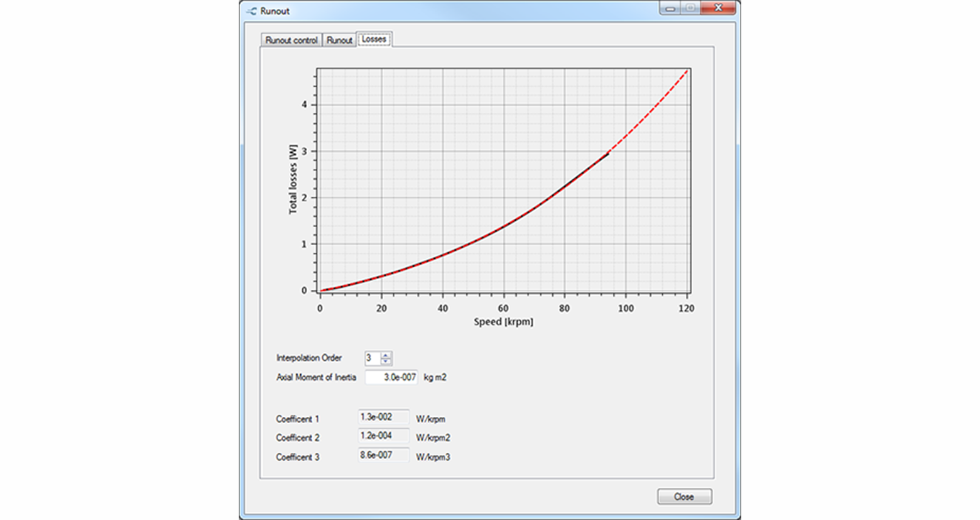The height and width of the screenshot is (520, 980).
Task: Click the kg m2 unit label
Action: click(435, 378)
